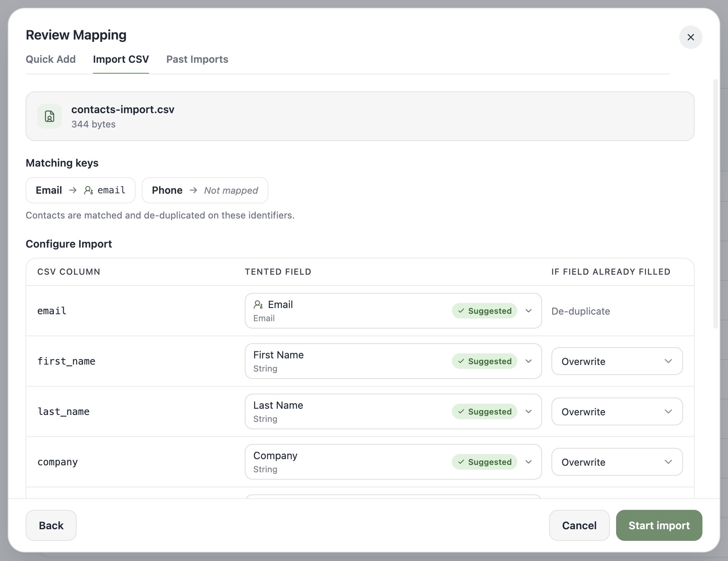Open the Email field mapping dropdown
This screenshot has height=561, width=728.
[393, 311]
